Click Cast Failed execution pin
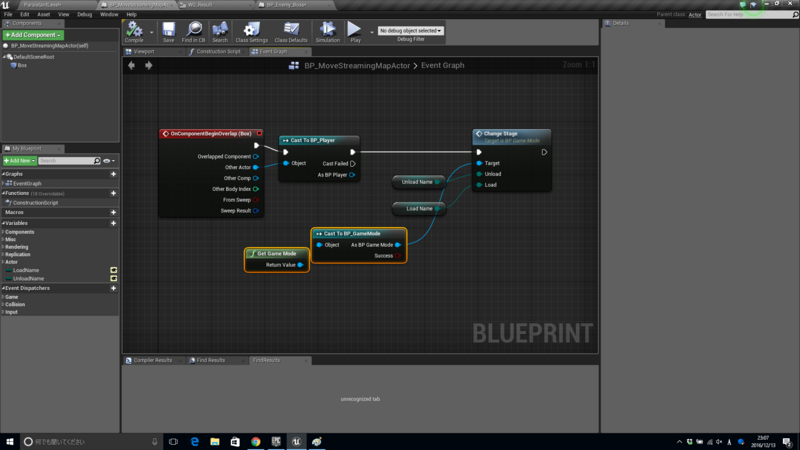This screenshot has width=800, height=450. pyautogui.click(x=353, y=164)
